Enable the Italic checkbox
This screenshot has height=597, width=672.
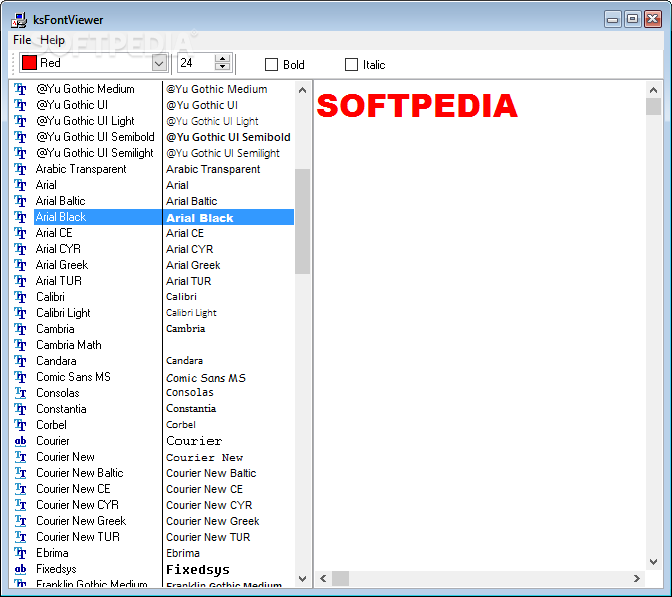pyautogui.click(x=351, y=65)
